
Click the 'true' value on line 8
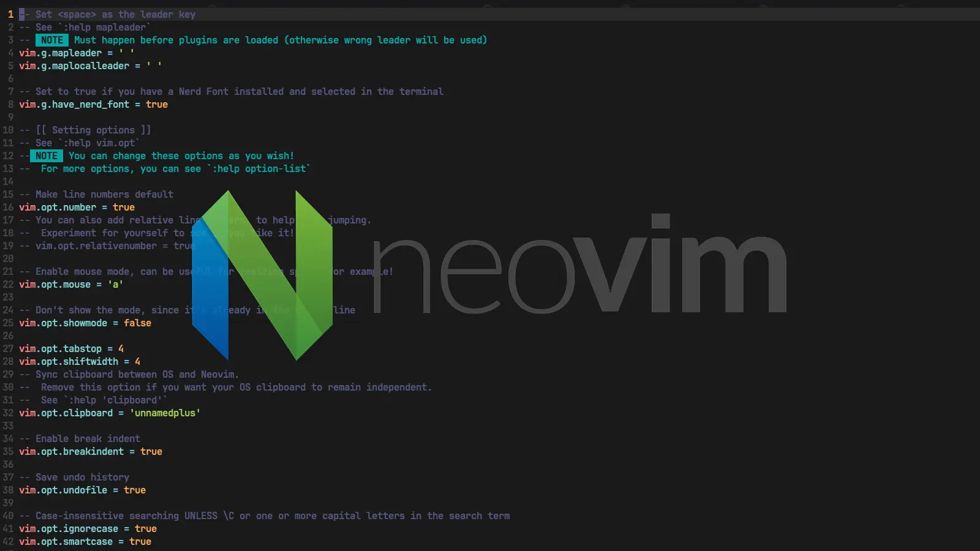pos(157,104)
